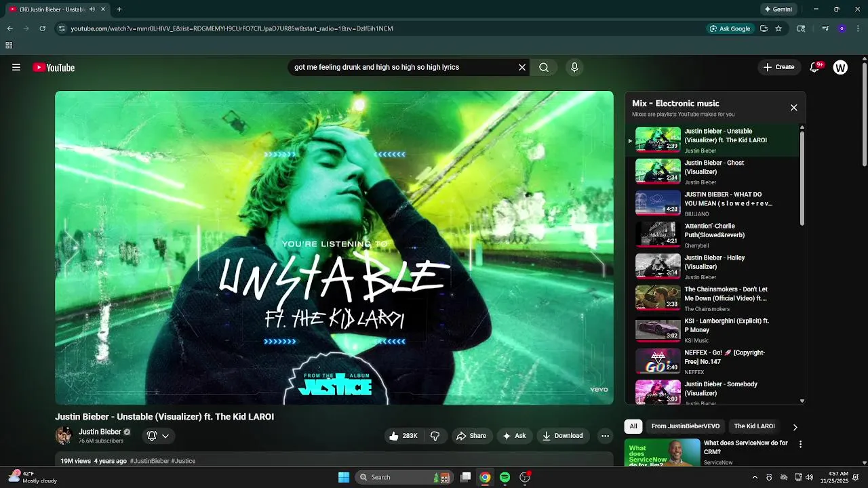868x488 pixels.
Task: Open the #Justice hashtag
Action: [183, 461]
